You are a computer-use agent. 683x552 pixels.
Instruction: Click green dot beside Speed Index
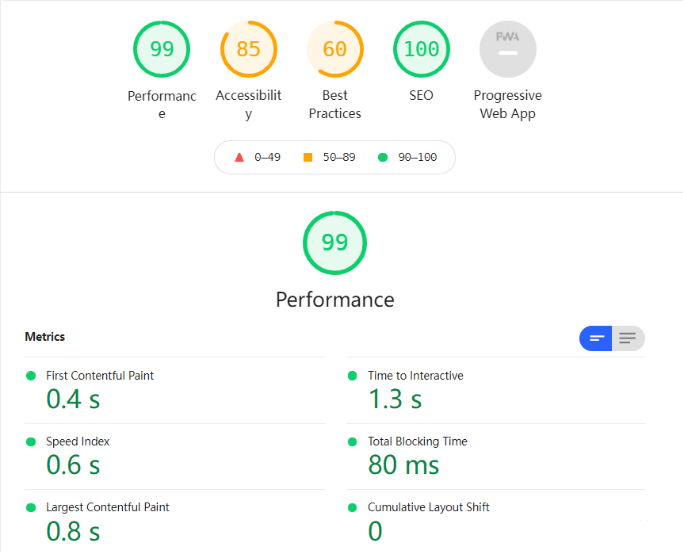(x=31, y=442)
